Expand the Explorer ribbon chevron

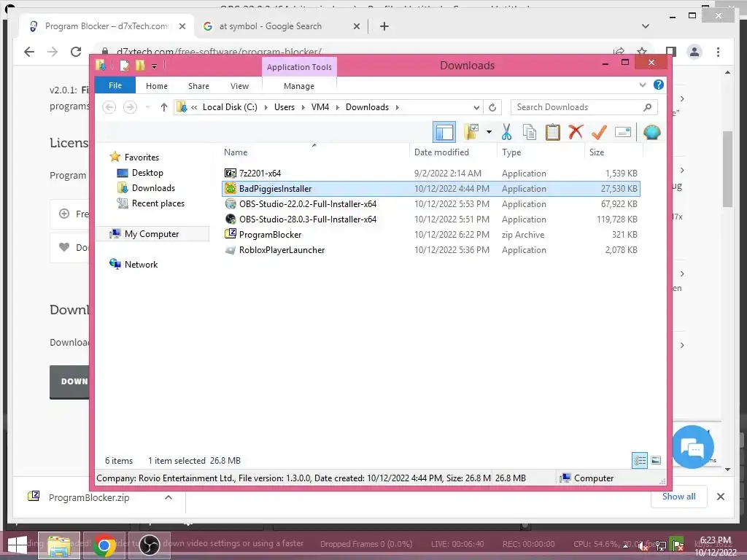pos(642,85)
